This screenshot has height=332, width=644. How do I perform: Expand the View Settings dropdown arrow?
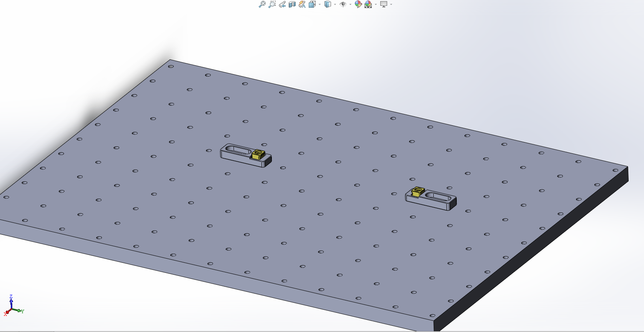(391, 5)
